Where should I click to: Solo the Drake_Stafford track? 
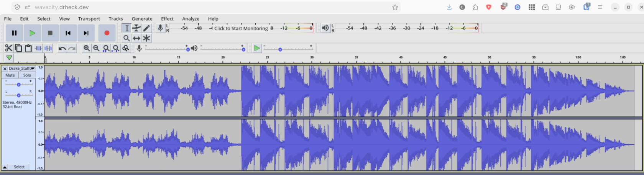(27, 75)
